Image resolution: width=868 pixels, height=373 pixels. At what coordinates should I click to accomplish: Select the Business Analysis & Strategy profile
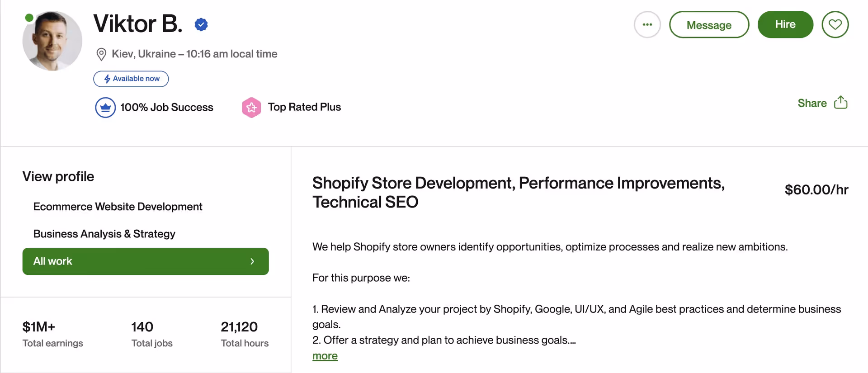point(104,234)
